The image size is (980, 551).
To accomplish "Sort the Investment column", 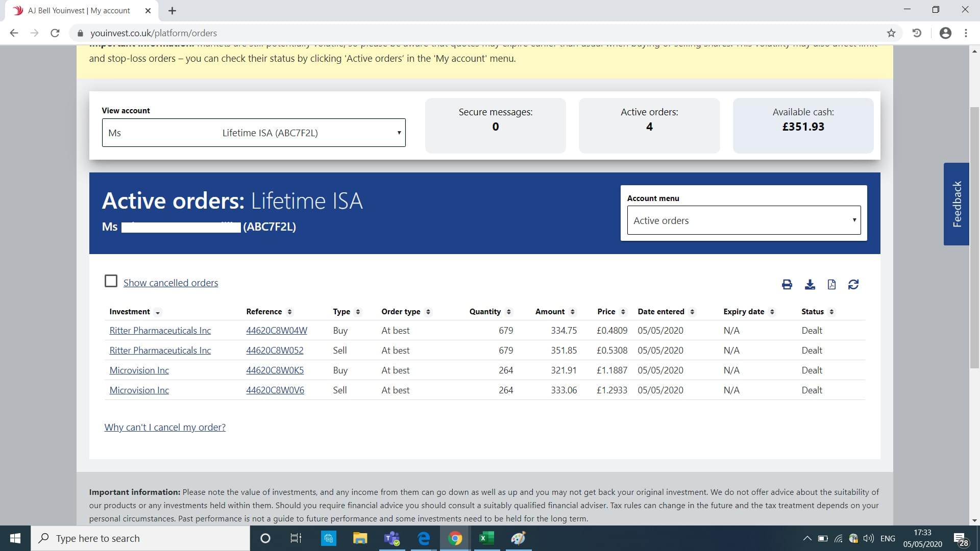I will click(158, 312).
